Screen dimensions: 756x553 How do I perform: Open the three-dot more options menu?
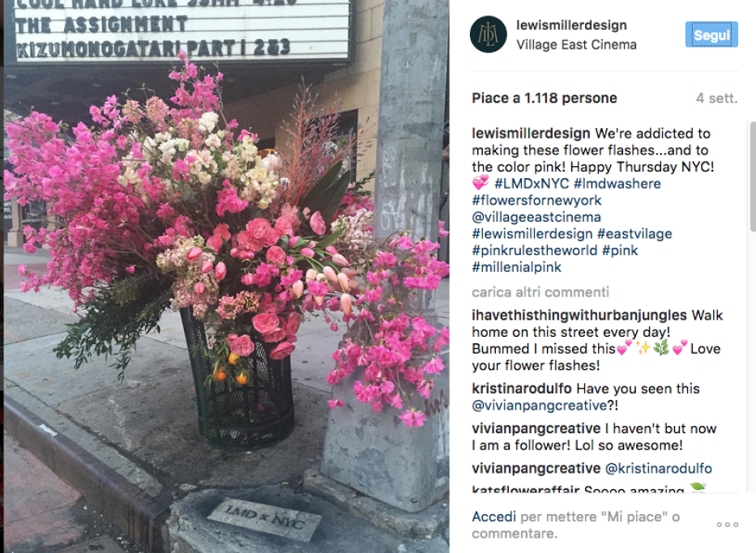click(x=727, y=525)
